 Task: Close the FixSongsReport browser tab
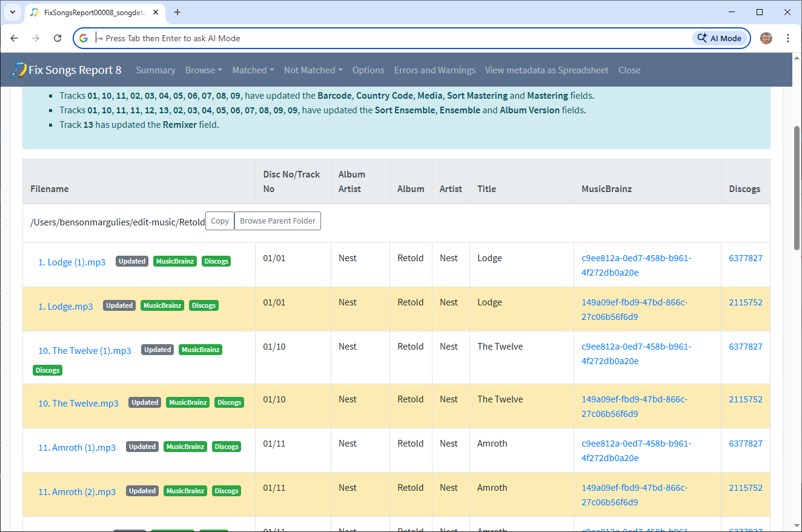(155, 12)
